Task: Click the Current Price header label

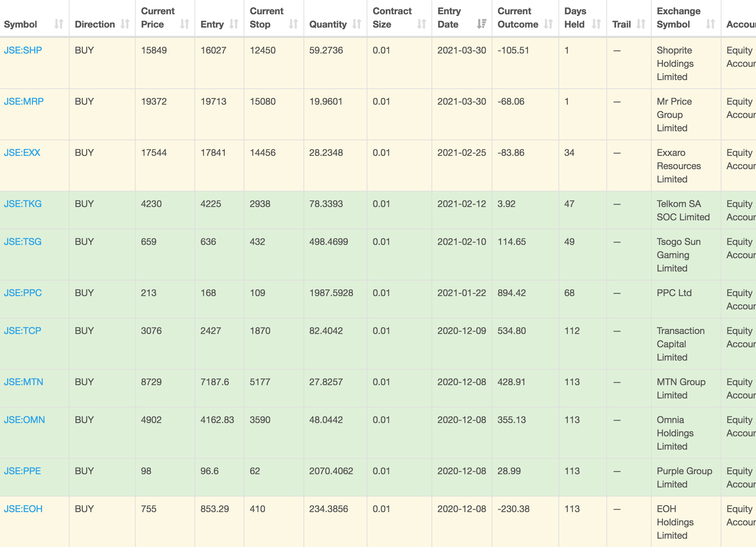Action: [x=158, y=18]
